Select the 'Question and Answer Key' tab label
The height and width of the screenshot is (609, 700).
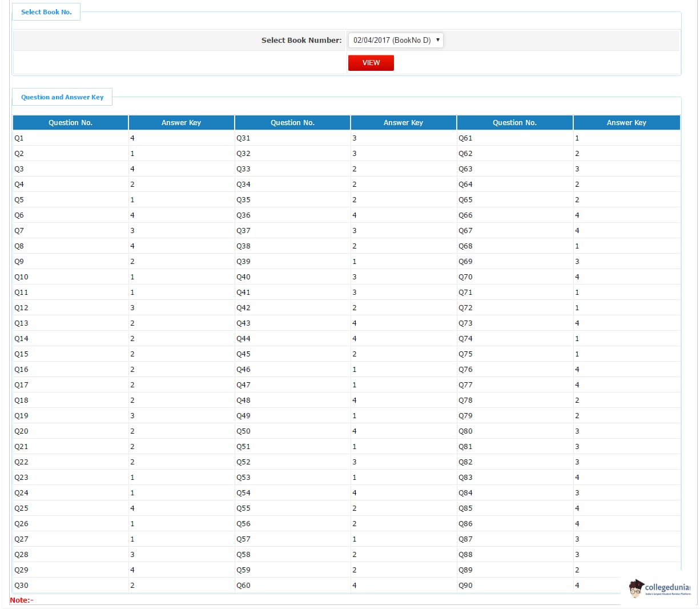62,97
